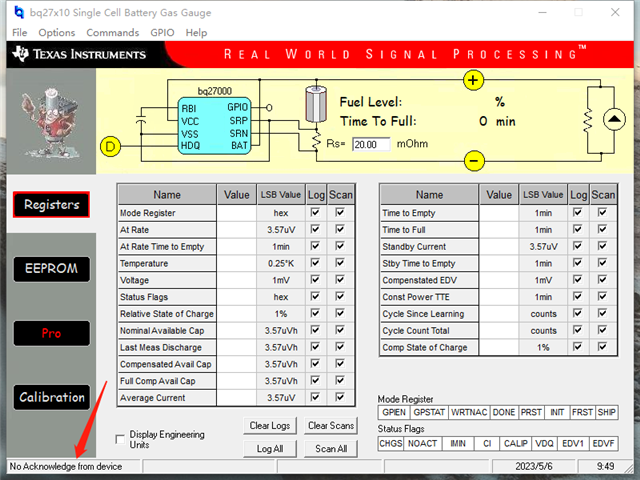Click the Fuel Level label
Screen dimensions: 640x480
coord(371,102)
